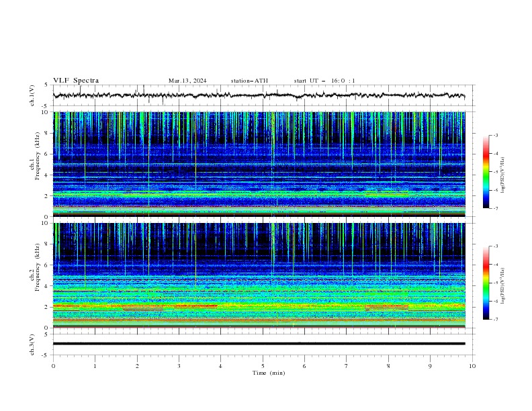Click the ch.3(V) axis label

(x=32, y=345)
